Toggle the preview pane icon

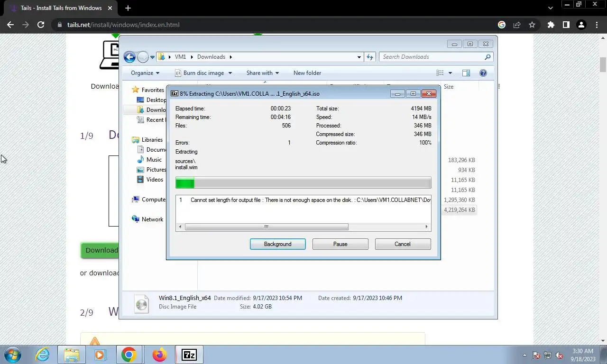click(466, 73)
